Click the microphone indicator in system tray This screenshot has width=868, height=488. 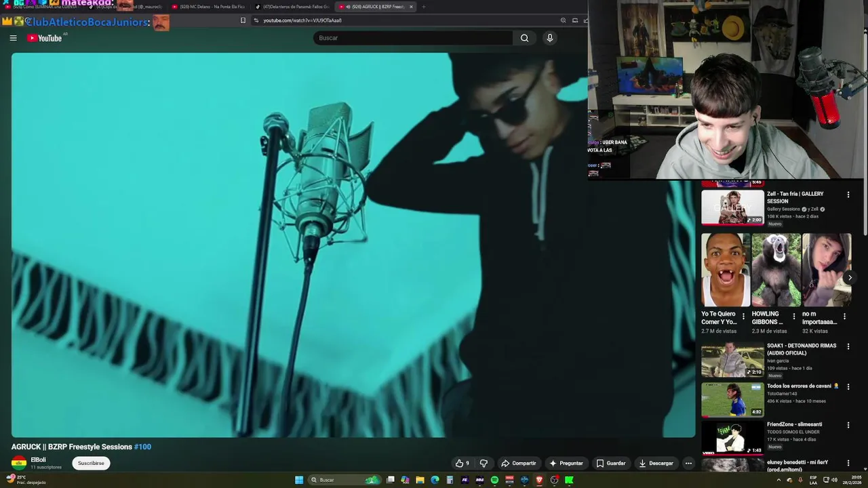(x=800, y=480)
